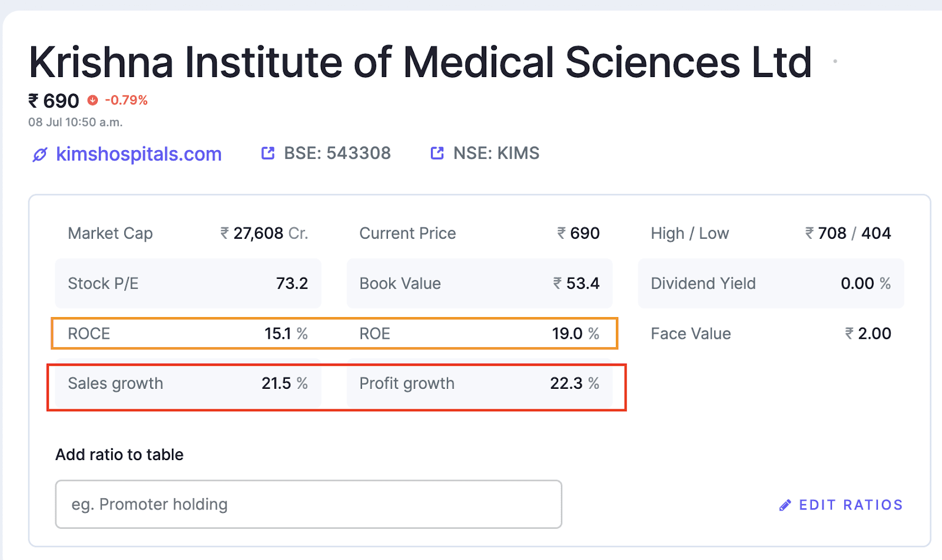Select the Stock P/E ratio row

tap(188, 284)
